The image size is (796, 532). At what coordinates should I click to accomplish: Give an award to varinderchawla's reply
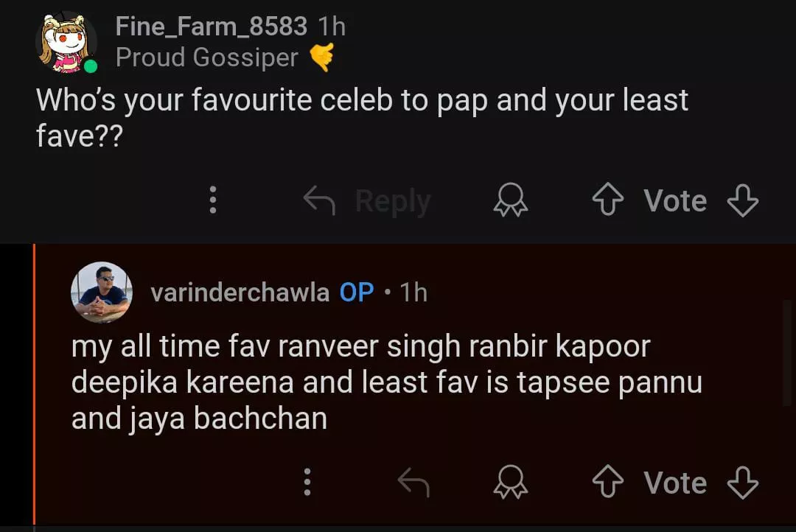coord(511,483)
